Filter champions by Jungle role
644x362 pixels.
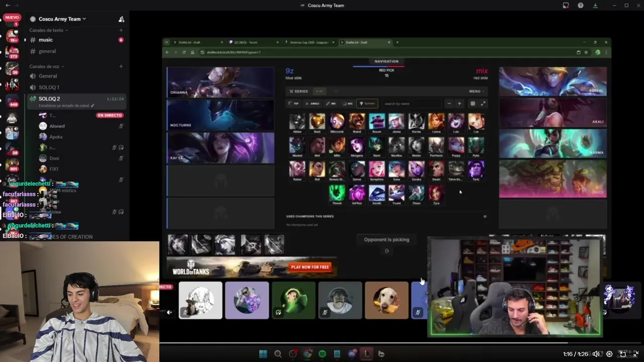point(312,104)
